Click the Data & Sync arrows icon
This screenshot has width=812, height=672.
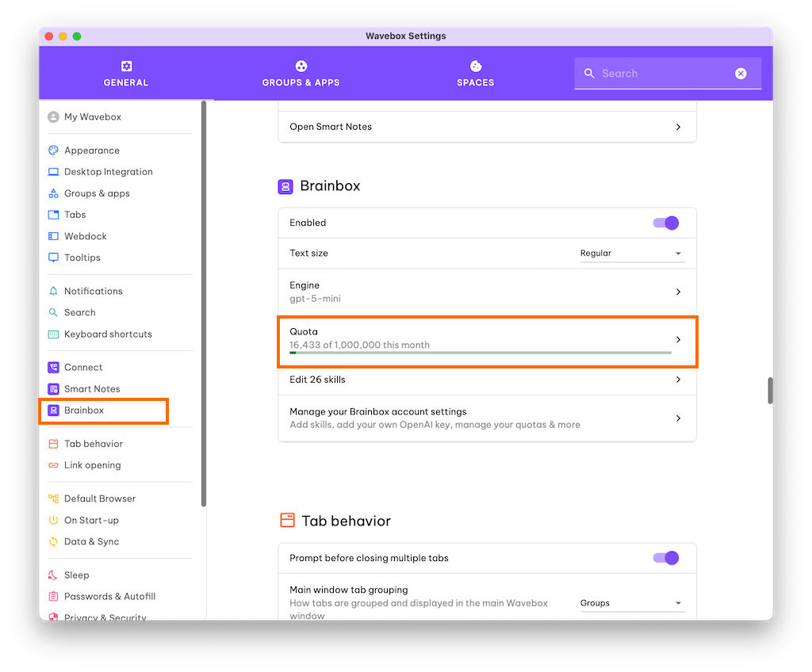coord(53,541)
